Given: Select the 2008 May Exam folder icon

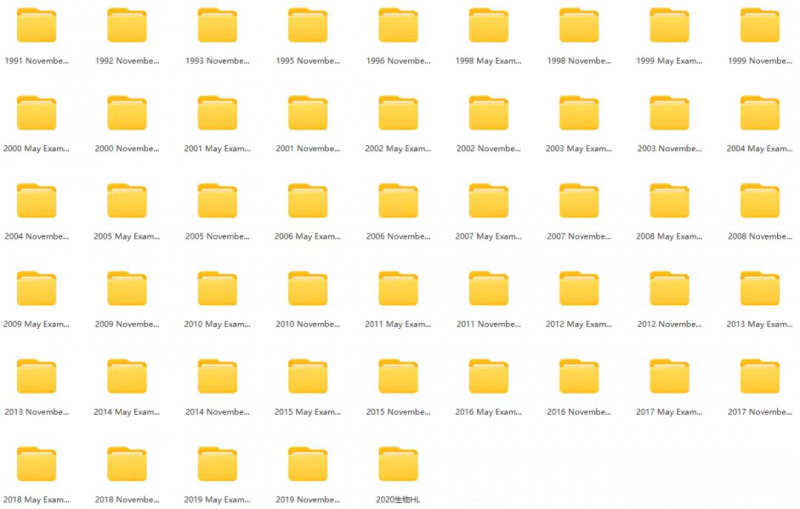Looking at the screenshot, I should pyautogui.click(x=669, y=200).
